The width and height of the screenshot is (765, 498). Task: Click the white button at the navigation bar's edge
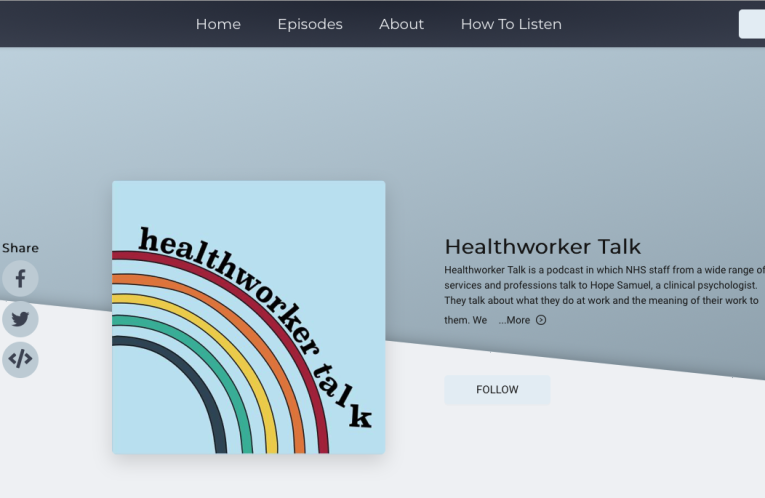pos(752,24)
